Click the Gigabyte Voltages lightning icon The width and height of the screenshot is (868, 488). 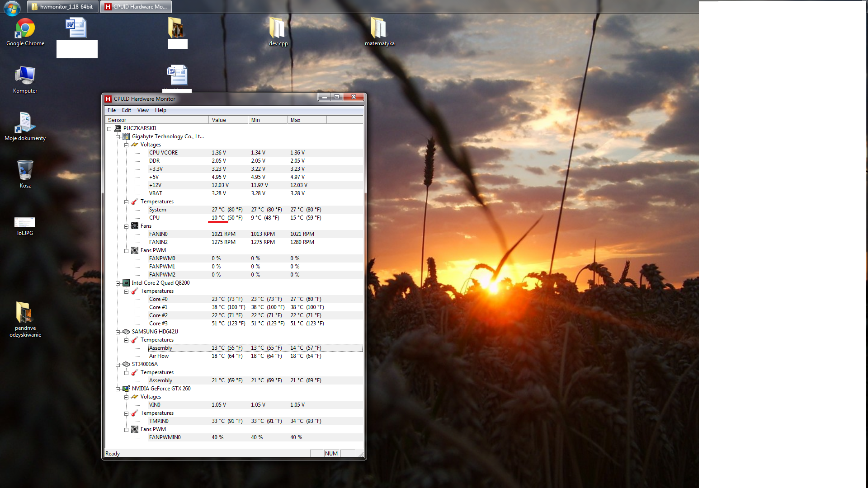(x=135, y=145)
